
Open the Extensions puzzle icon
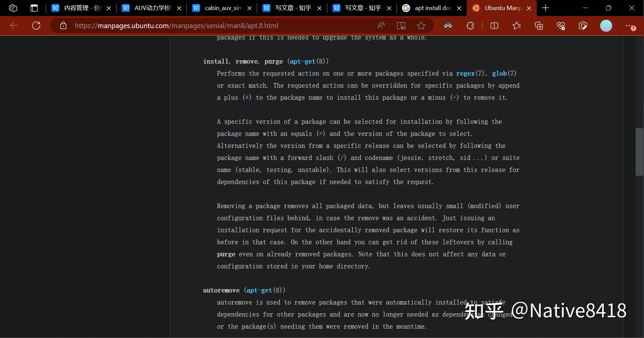[x=470, y=26]
